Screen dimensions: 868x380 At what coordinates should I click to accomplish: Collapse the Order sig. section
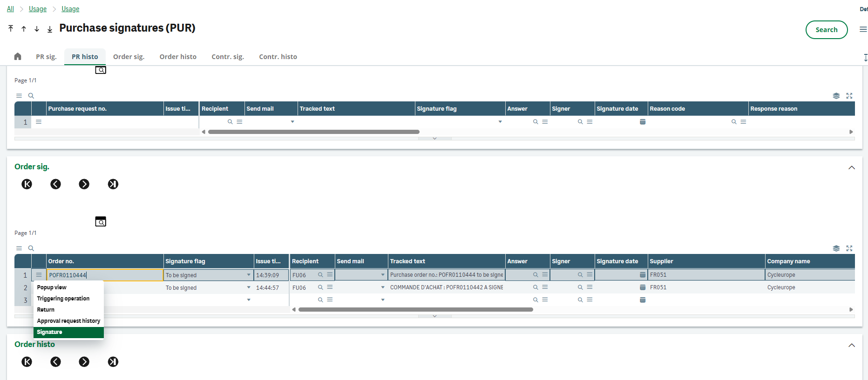pyautogui.click(x=852, y=167)
